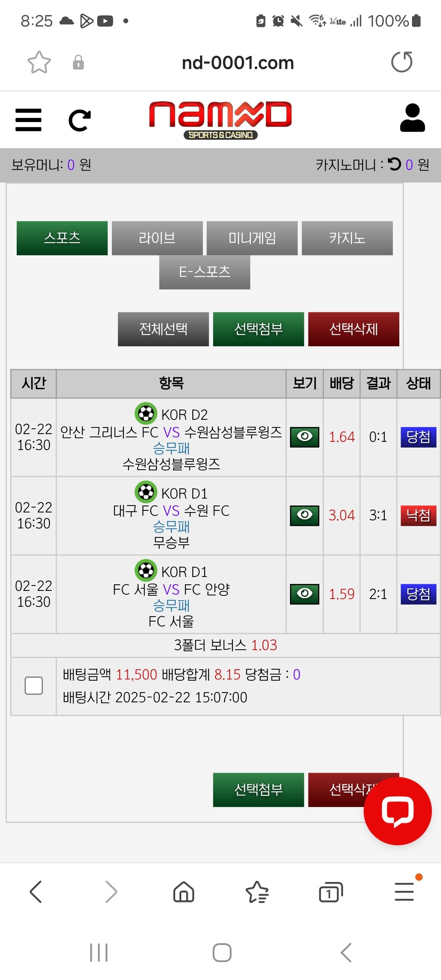Go to browser home icon
The image size is (441, 980).
click(184, 891)
